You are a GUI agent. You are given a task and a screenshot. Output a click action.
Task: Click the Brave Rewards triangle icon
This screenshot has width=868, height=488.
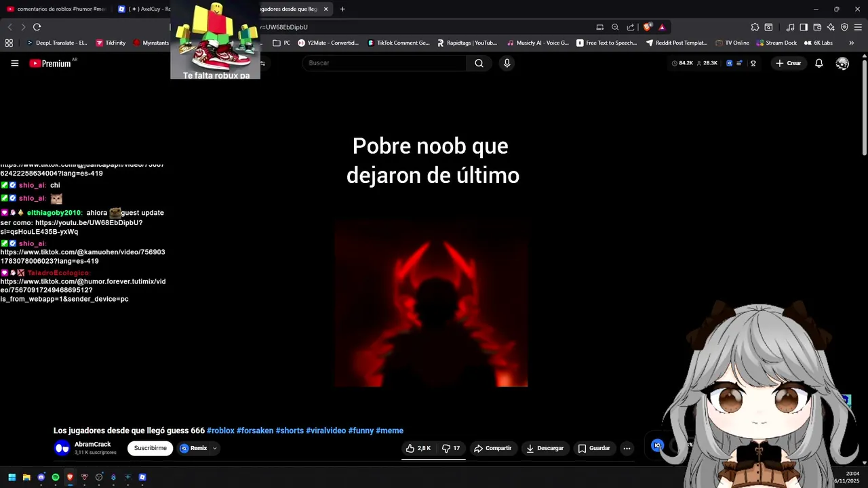pyautogui.click(x=662, y=27)
